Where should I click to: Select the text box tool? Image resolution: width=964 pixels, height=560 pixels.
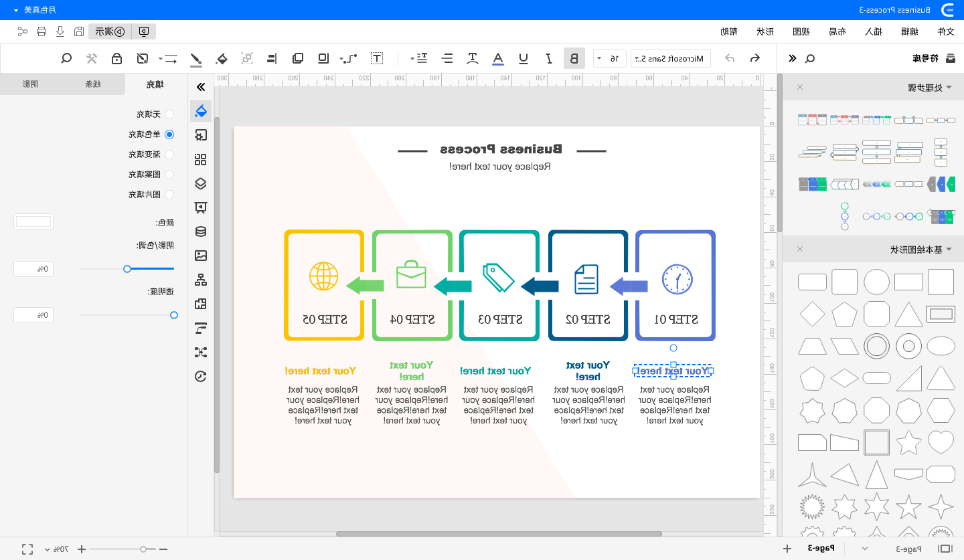pyautogui.click(x=378, y=58)
